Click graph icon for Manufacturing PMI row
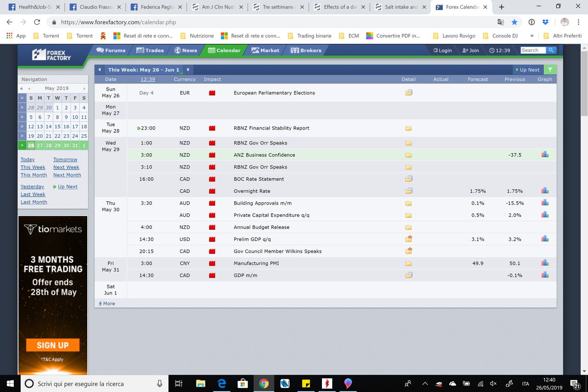The width and height of the screenshot is (588, 392). [x=545, y=263]
